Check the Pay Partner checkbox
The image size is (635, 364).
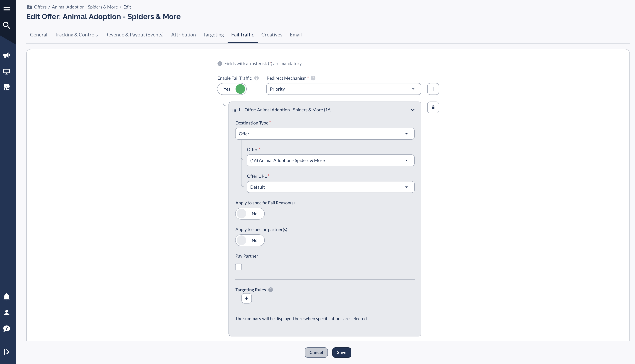click(x=238, y=267)
